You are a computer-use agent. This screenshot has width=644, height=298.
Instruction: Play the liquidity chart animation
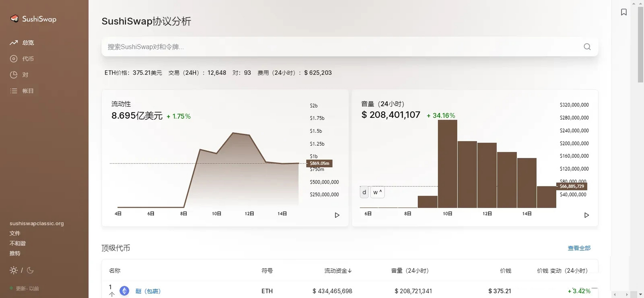[x=337, y=215]
